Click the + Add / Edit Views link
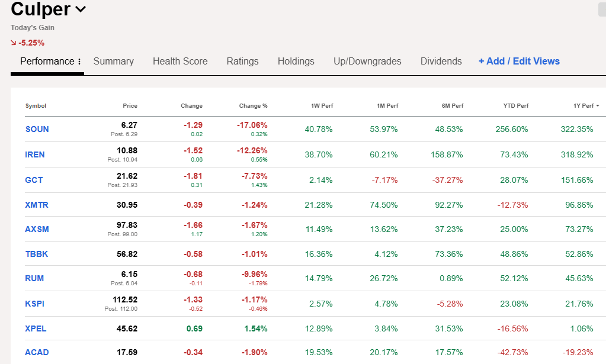The width and height of the screenshot is (606, 364). click(x=519, y=62)
